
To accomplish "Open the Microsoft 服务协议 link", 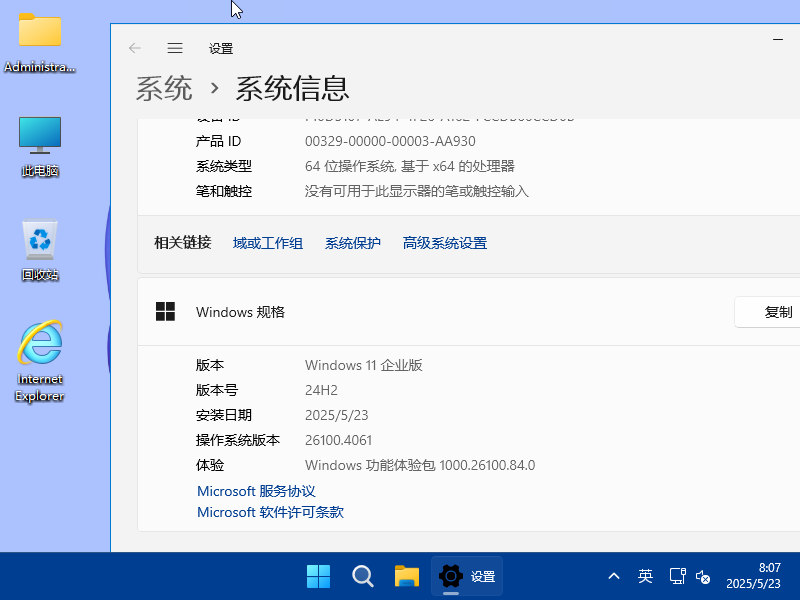I will click(256, 491).
